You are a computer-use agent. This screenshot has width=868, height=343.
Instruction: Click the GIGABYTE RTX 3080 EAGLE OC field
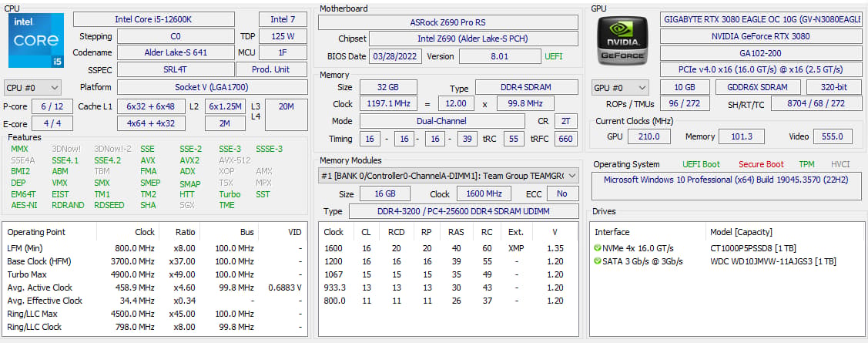(x=761, y=19)
